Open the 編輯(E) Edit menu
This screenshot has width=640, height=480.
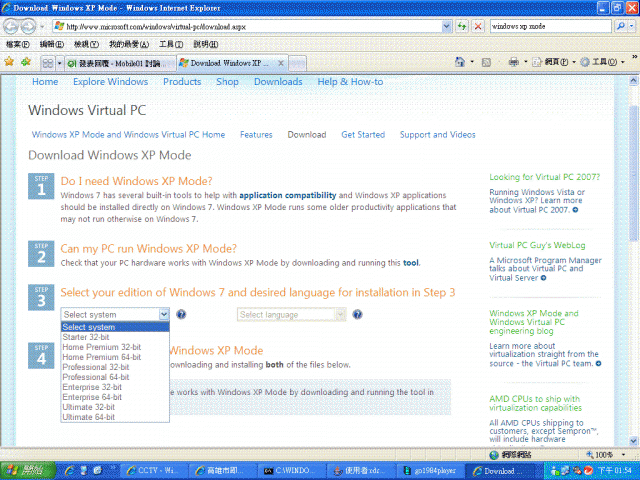point(51,44)
